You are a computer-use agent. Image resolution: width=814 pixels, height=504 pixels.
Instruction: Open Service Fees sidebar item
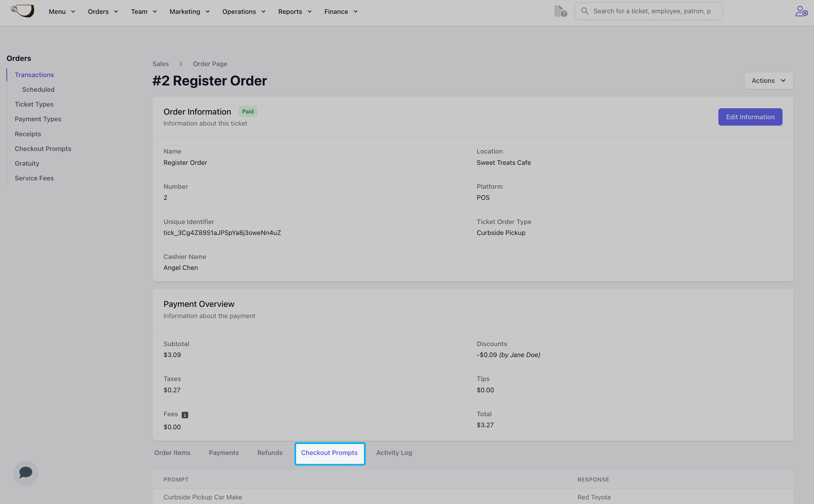tap(34, 178)
